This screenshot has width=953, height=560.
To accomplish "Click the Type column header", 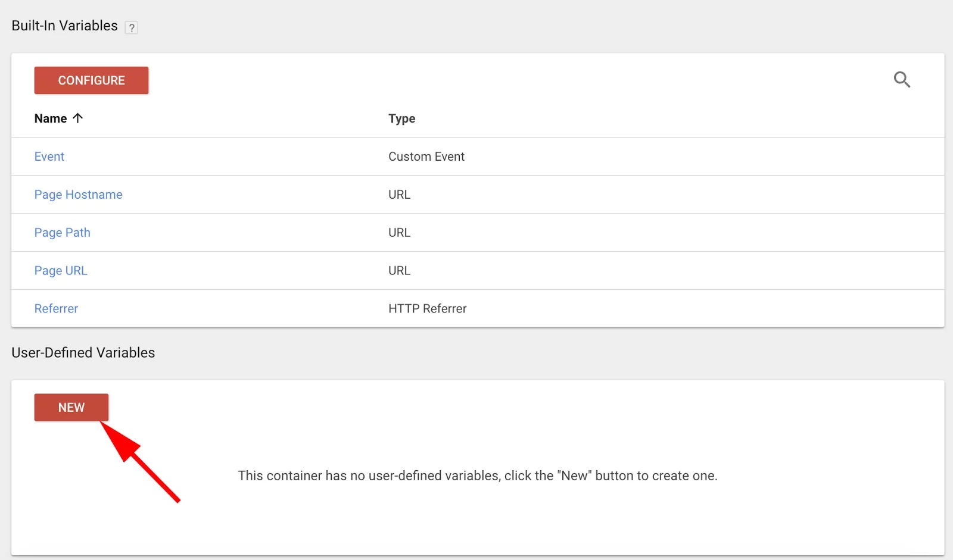I will (x=402, y=118).
